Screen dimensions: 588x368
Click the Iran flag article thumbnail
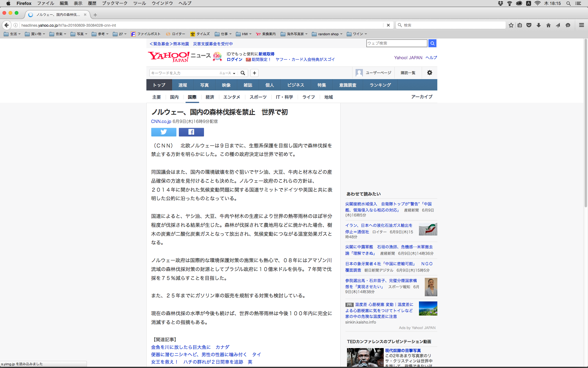coord(428,229)
